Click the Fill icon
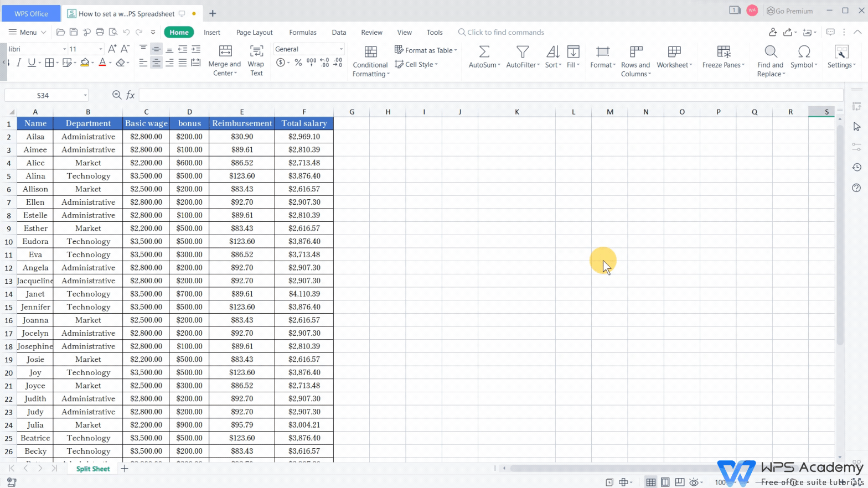Screen dimensions: 868x488 point(573,51)
